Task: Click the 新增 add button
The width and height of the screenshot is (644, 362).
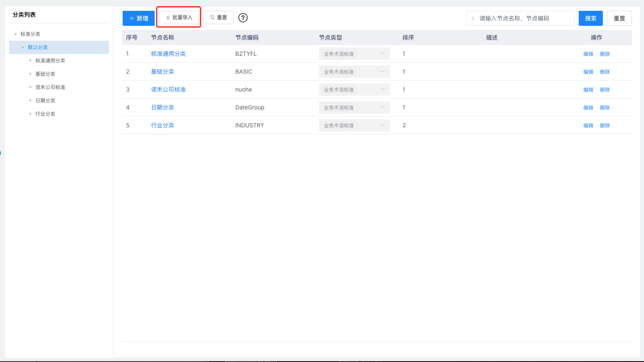Action: [x=138, y=18]
